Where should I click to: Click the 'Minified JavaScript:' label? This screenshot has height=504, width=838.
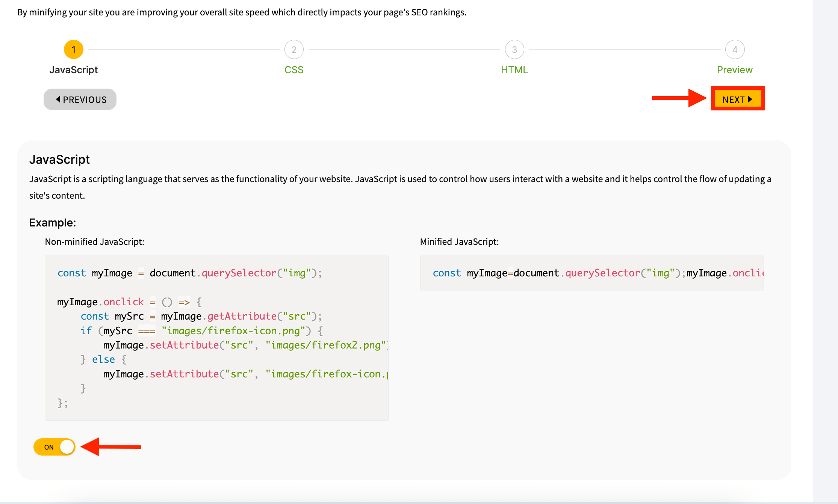click(459, 241)
